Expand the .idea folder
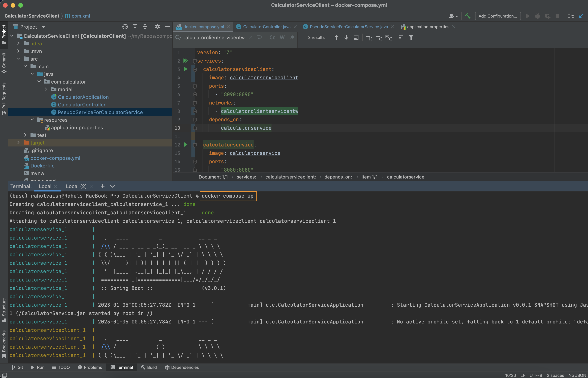588x378 pixels. pos(18,43)
